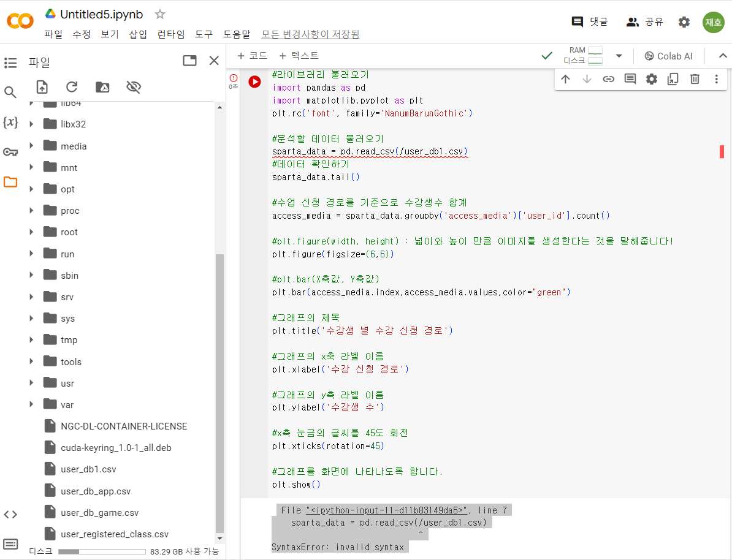Move cell down

coord(587,79)
